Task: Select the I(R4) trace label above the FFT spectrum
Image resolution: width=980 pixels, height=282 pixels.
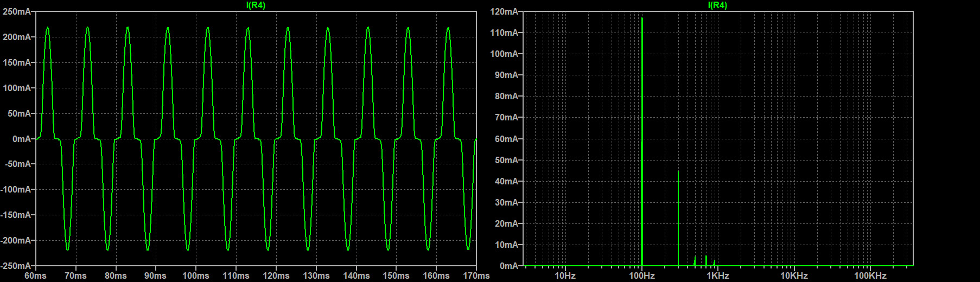Action: pos(717,5)
